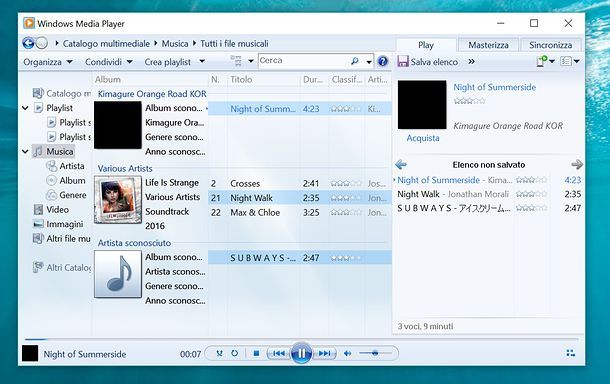Sort by the Album column header

(x=150, y=79)
